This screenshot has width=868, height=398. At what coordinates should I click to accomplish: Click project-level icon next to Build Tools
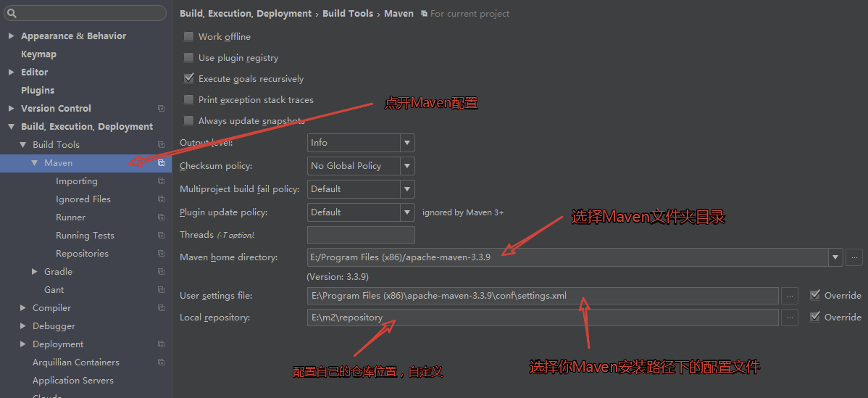tap(161, 145)
